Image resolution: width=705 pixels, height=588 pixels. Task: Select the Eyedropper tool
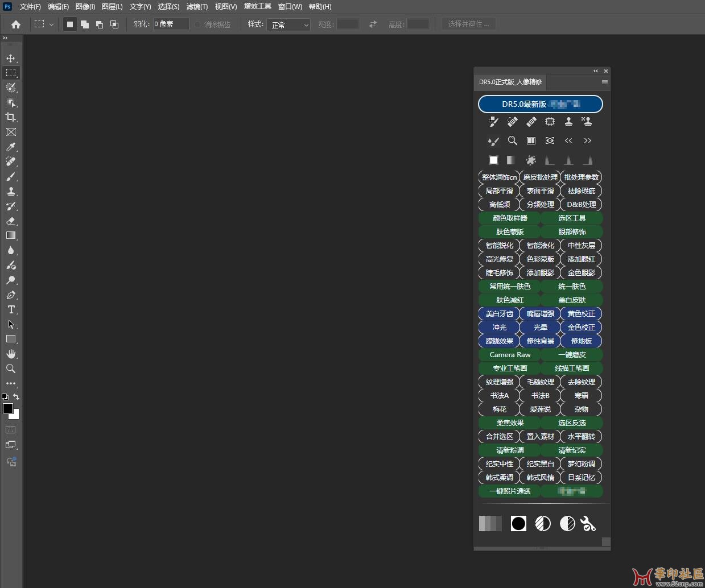(11, 147)
